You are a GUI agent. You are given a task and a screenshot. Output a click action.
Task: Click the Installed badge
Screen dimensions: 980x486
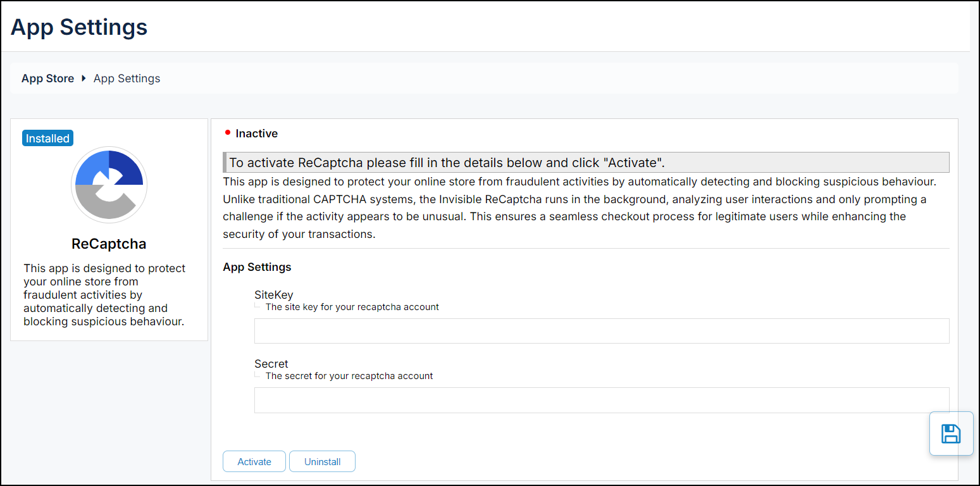[47, 137]
